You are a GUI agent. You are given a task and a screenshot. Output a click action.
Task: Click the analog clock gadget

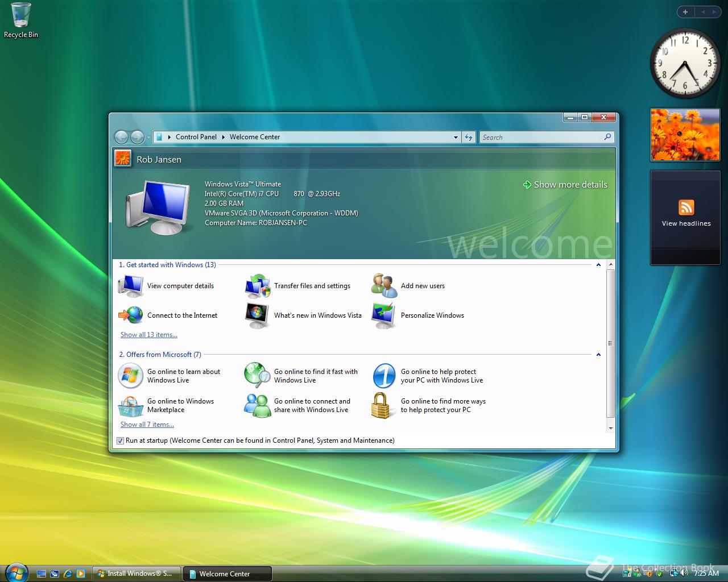coord(685,63)
